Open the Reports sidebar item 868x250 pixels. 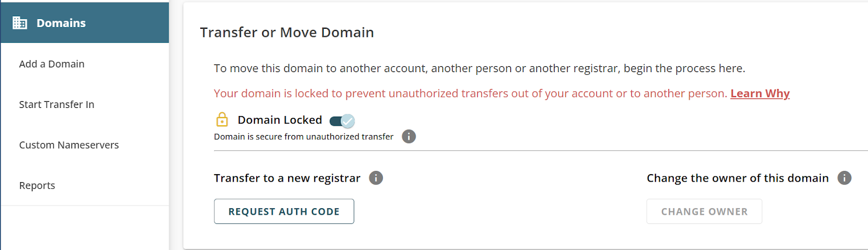[37, 185]
